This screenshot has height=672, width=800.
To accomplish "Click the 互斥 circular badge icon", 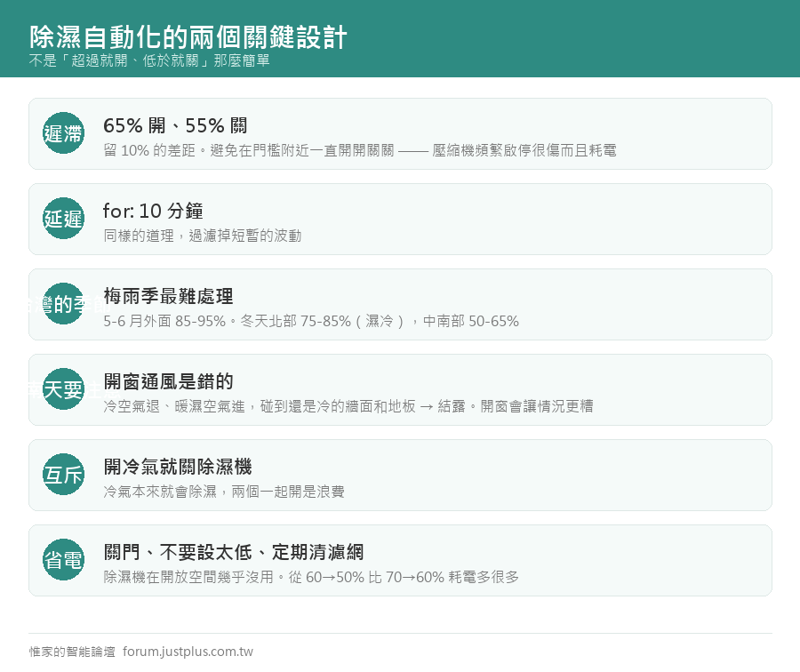I will 63,475.
